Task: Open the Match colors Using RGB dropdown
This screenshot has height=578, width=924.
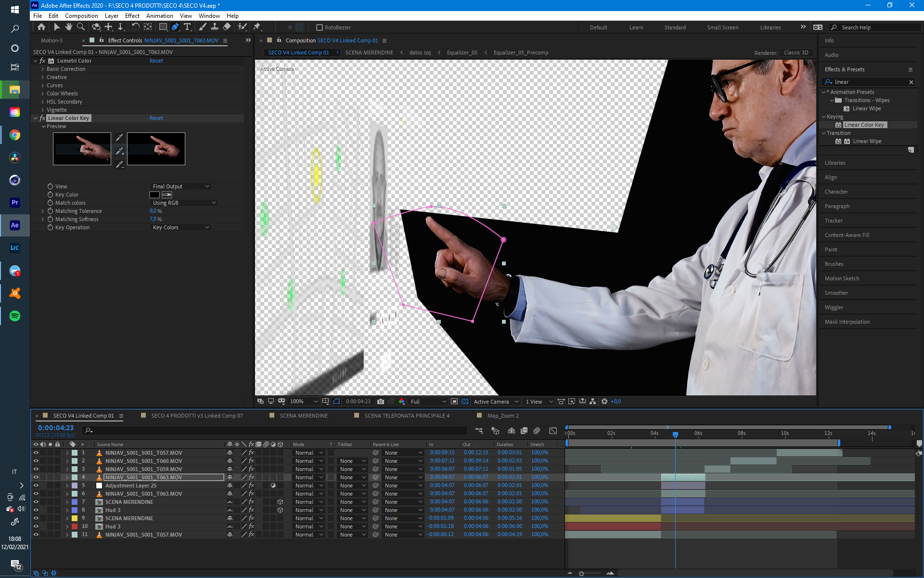Action: (184, 203)
